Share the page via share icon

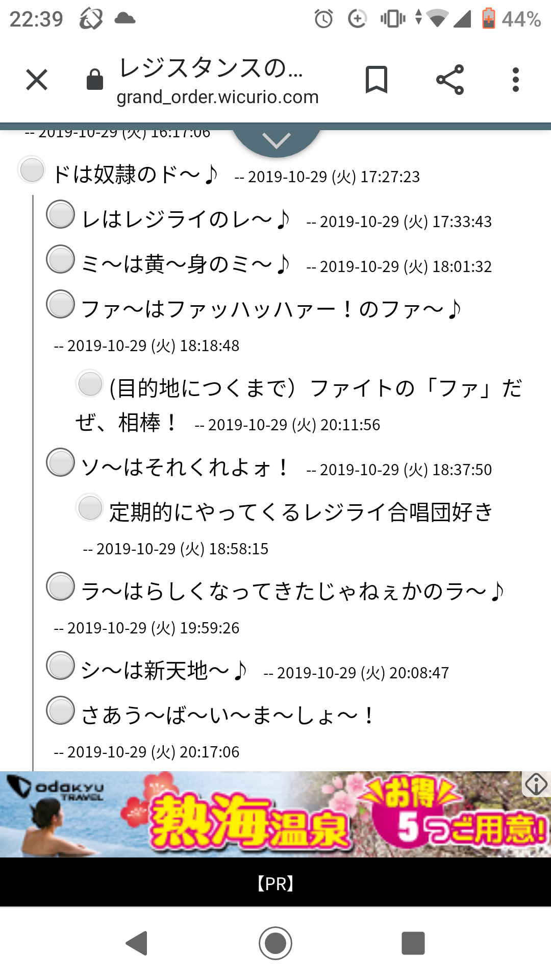(x=450, y=80)
